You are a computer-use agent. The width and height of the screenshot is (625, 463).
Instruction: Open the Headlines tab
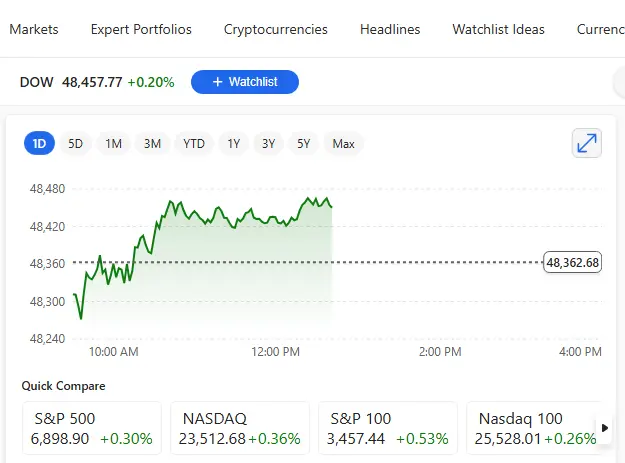390,29
